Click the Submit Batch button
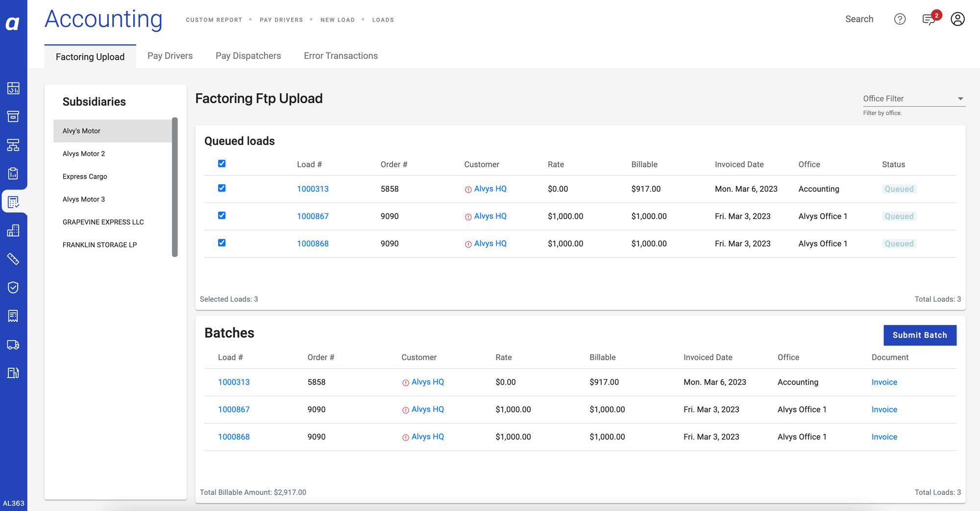The height and width of the screenshot is (511, 980). (x=920, y=335)
